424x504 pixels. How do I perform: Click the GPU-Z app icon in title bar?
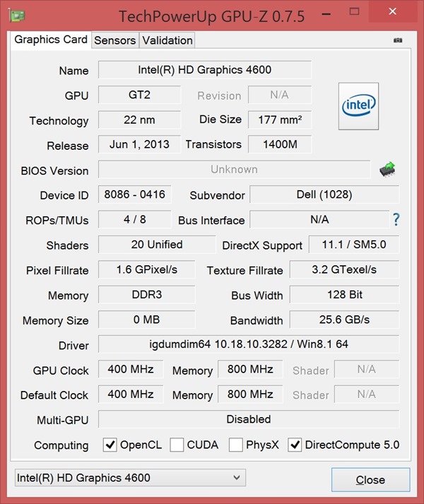pyautogui.click(x=17, y=16)
